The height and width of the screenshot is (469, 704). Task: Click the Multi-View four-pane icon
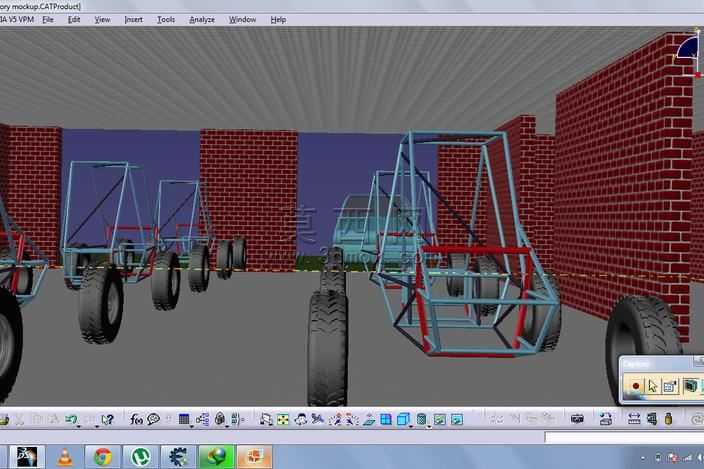pyautogui.click(x=386, y=419)
